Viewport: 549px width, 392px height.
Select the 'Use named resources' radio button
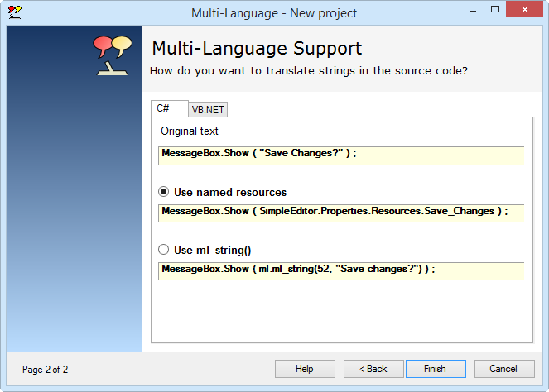pyautogui.click(x=164, y=192)
